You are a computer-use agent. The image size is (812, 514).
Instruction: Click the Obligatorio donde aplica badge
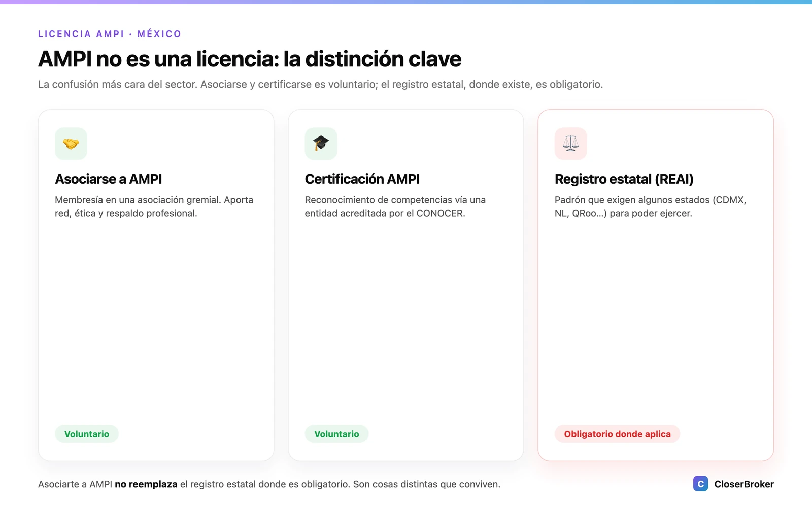pyautogui.click(x=617, y=434)
